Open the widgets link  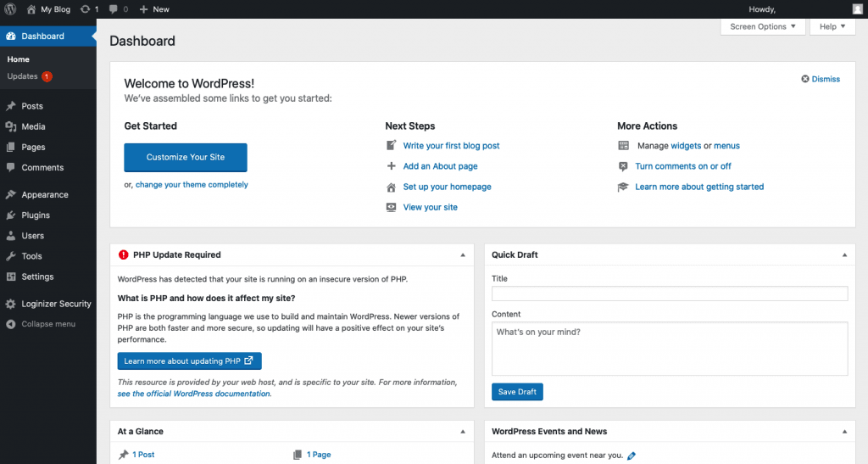click(x=686, y=146)
